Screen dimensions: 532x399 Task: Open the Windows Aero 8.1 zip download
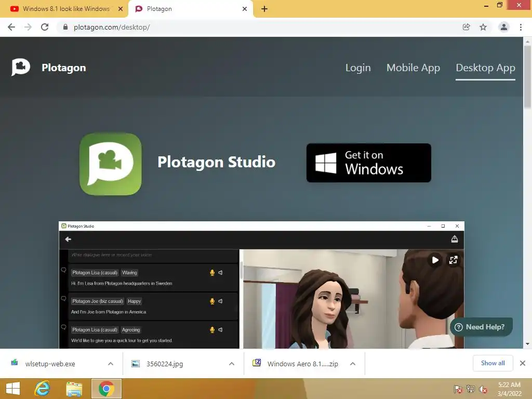[302, 364]
